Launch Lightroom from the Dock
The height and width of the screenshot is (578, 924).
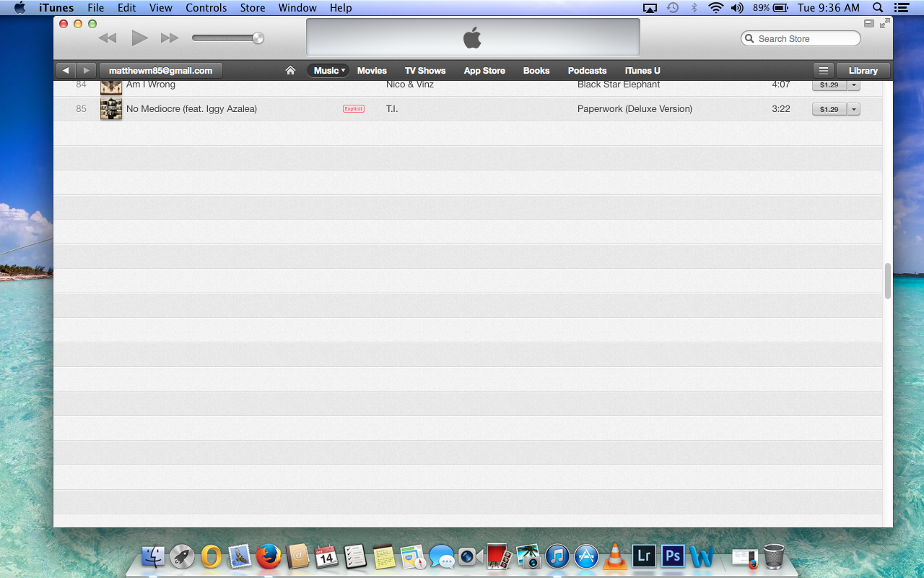point(643,556)
